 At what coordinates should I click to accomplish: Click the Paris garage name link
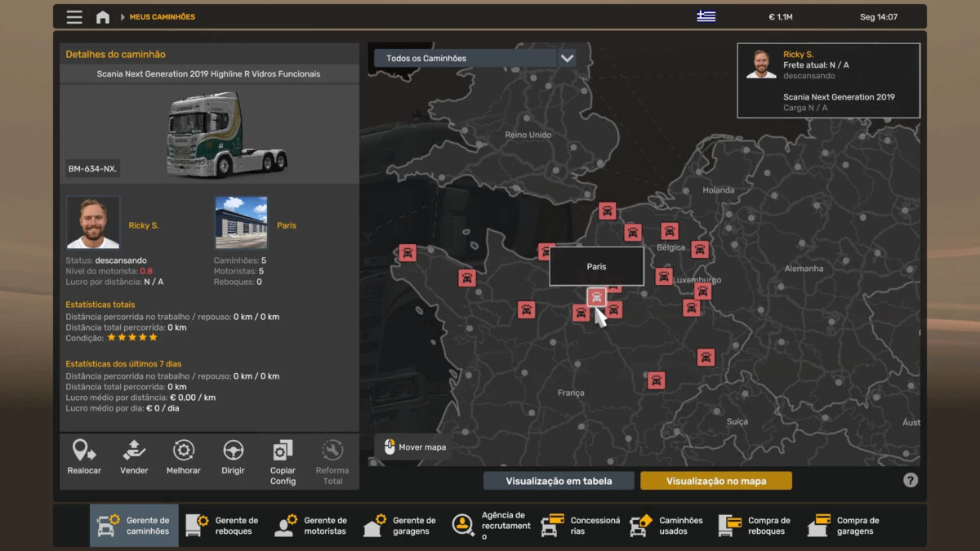pos(286,225)
